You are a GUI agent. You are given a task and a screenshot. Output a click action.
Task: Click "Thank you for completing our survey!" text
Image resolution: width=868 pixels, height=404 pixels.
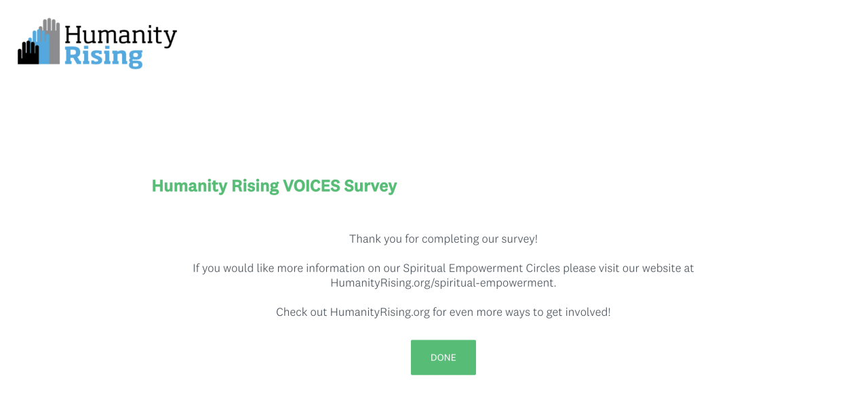pos(443,239)
